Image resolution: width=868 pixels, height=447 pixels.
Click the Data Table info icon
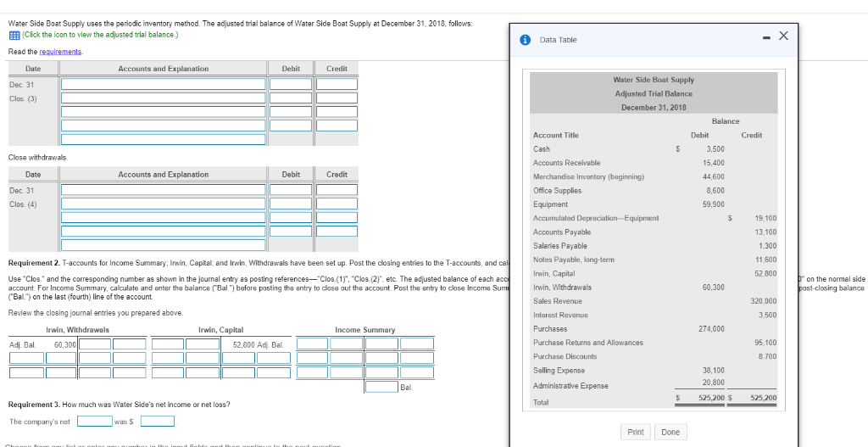coord(526,40)
